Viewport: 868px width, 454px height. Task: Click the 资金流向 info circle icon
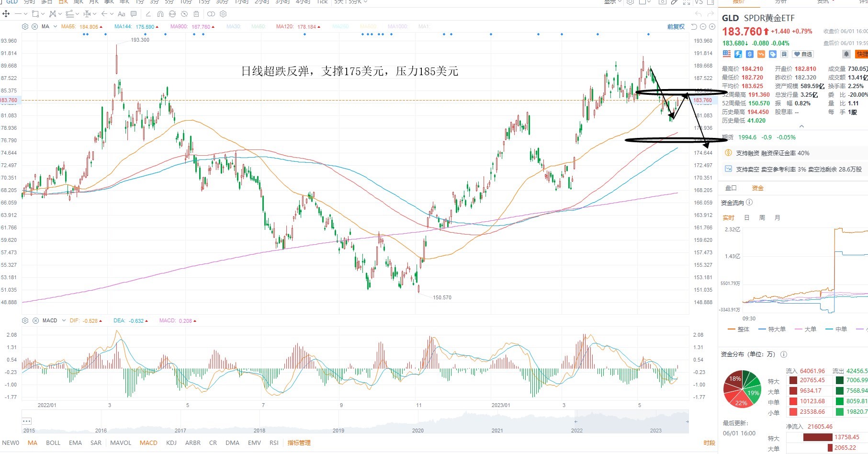[x=749, y=203]
